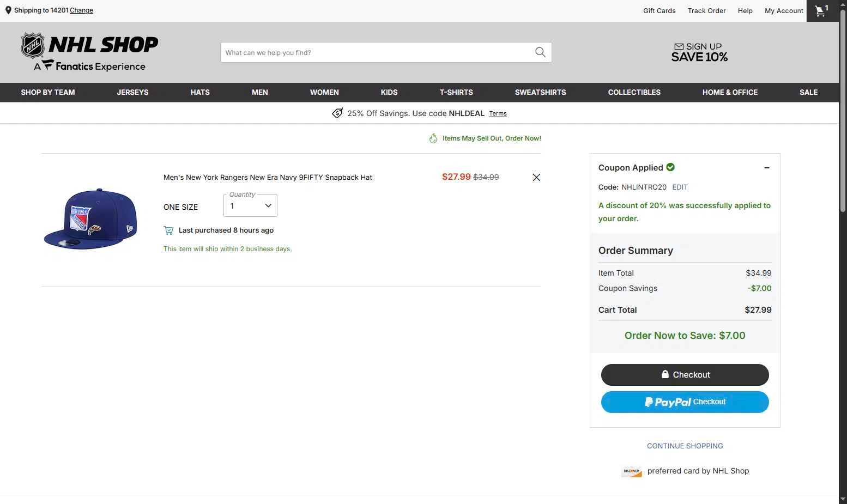Click the Rangers hat thumbnail
Image resolution: width=847 pixels, height=504 pixels.
[x=90, y=219]
